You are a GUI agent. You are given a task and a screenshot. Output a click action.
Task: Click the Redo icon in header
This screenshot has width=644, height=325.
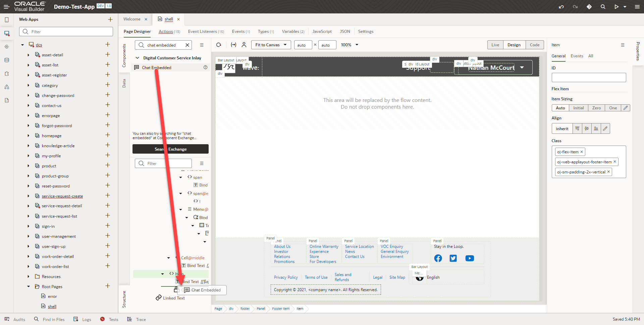(x=575, y=7)
